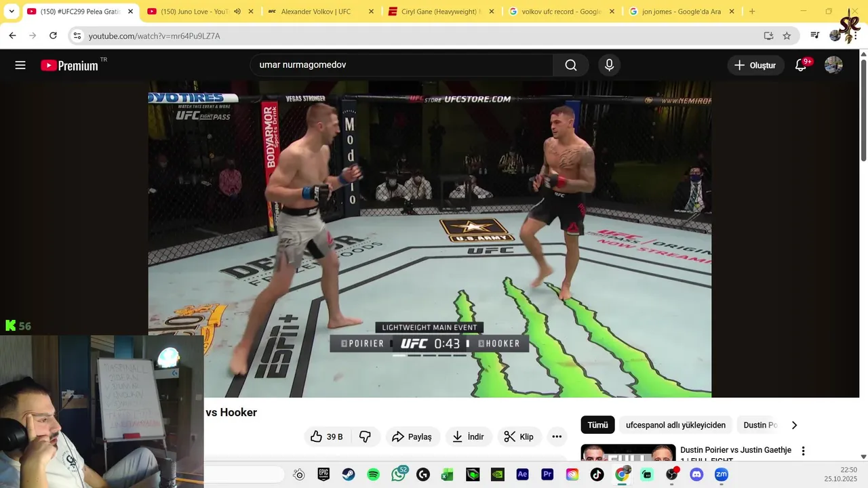Click the YouTube URL address bar
The width and height of the screenshot is (868, 488).
tap(420, 36)
